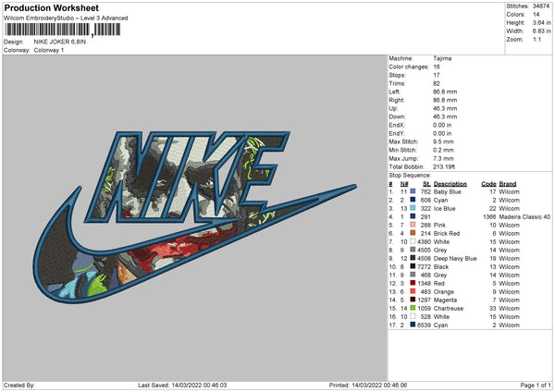Click the Color changes value '16'

[x=437, y=67]
